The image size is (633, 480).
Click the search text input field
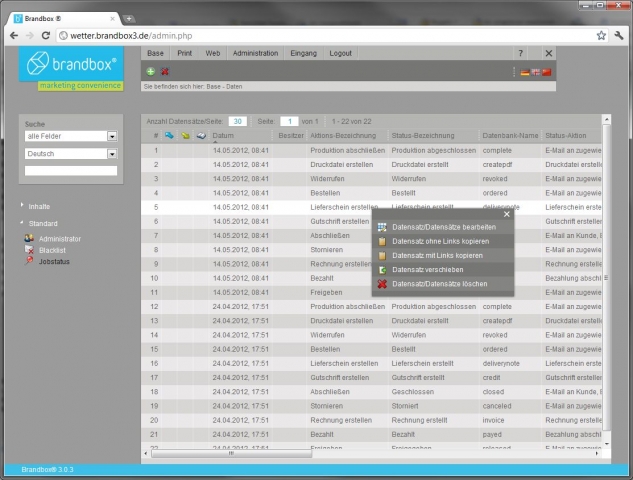(x=70, y=171)
